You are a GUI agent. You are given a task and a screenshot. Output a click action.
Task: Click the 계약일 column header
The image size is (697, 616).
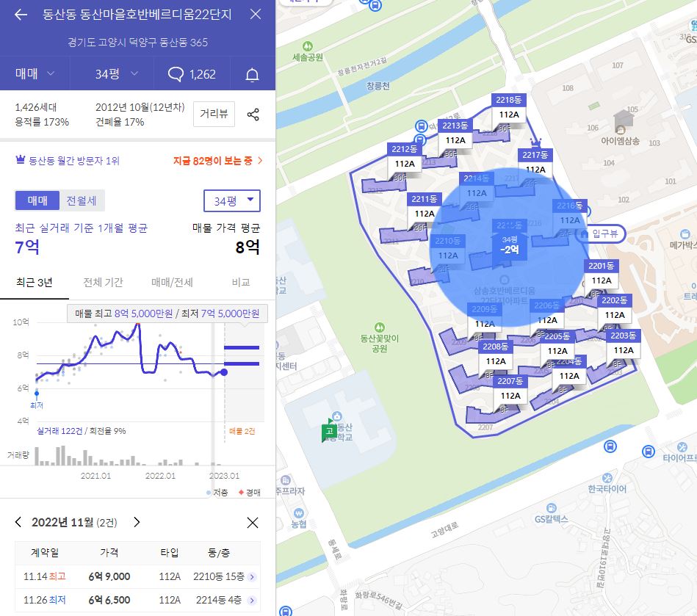pos(45,552)
